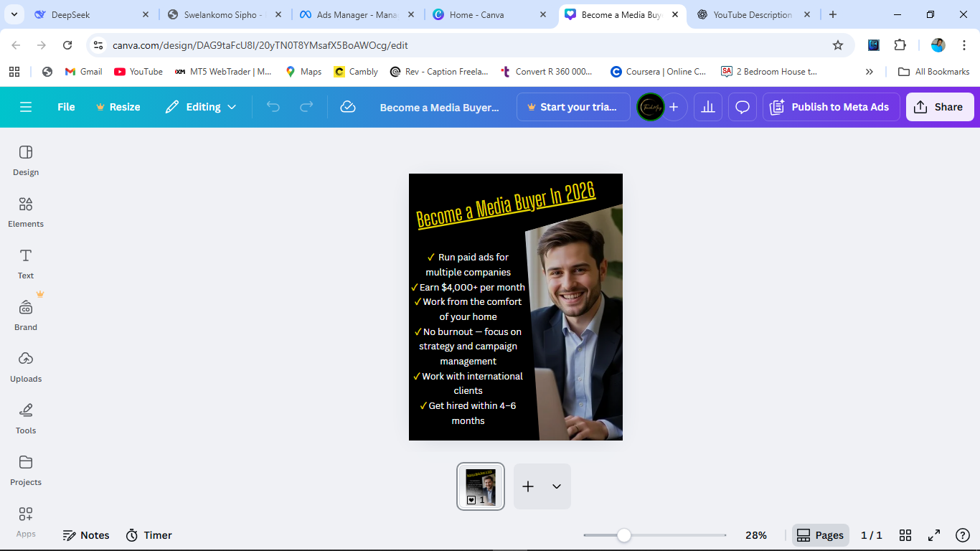980x551 pixels.
Task: Open the MT5 WebTrader bookmark
Action: [223, 72]
